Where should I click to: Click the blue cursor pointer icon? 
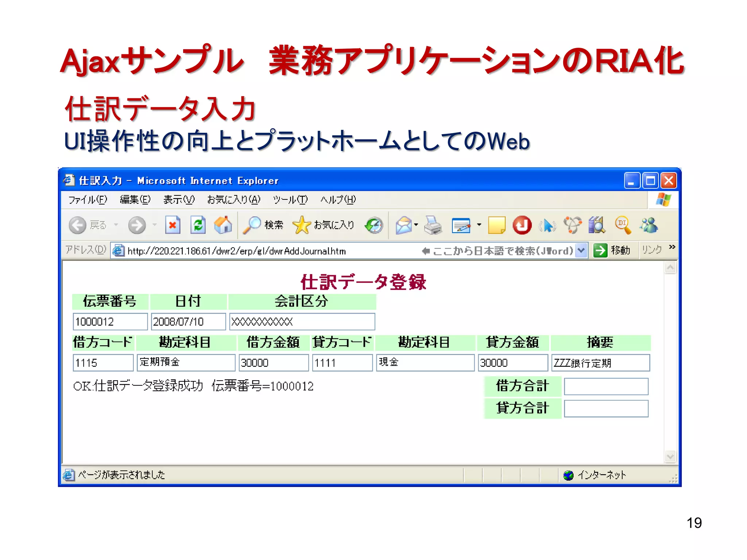click(547, 226)
